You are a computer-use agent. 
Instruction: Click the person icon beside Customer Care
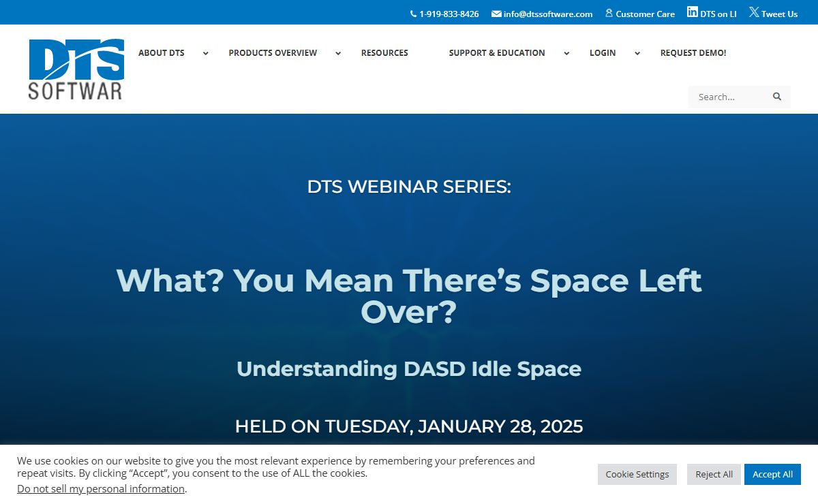(x=609, y=13)
